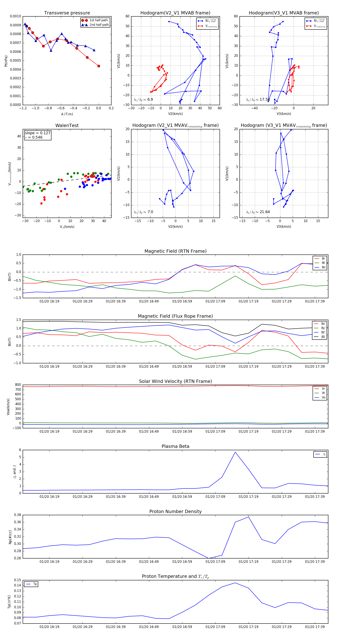Select the "By'" legend entry
The image size is (351, 644).
pyautogui.click(x=320, y=328)
